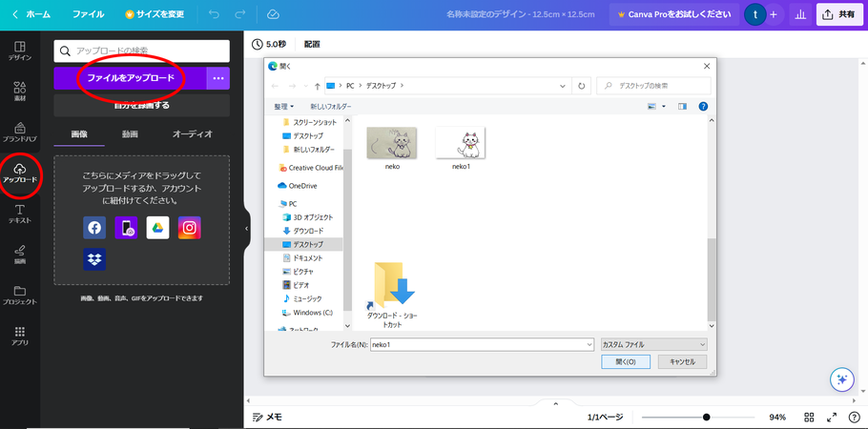Return to ホーム home

click(x=31, y=14)
